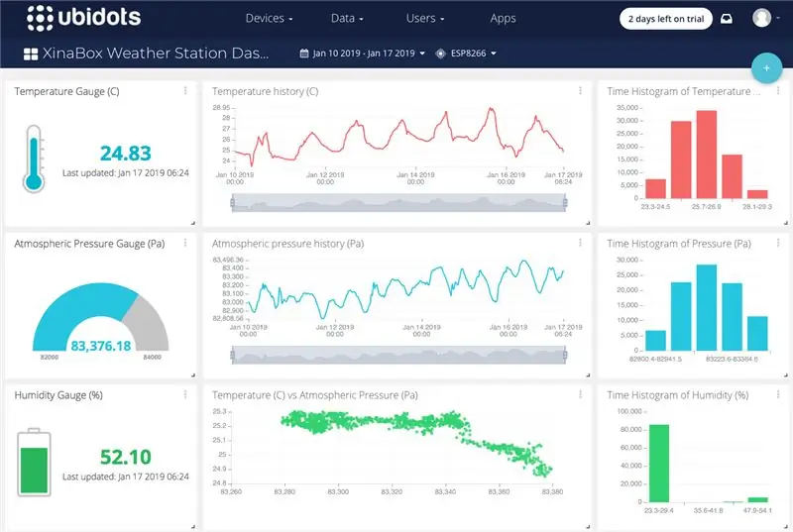Click the Temperature Gauge (C) title
793x532 pixels.
[x=66, y=91]
